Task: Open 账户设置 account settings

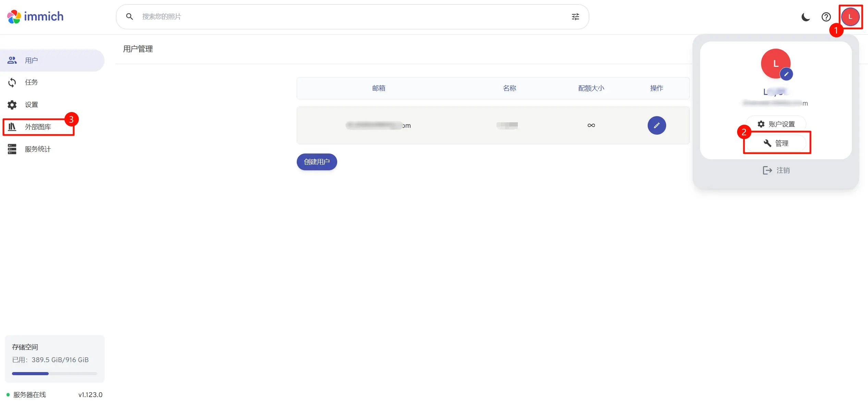Action: (776, 124)
